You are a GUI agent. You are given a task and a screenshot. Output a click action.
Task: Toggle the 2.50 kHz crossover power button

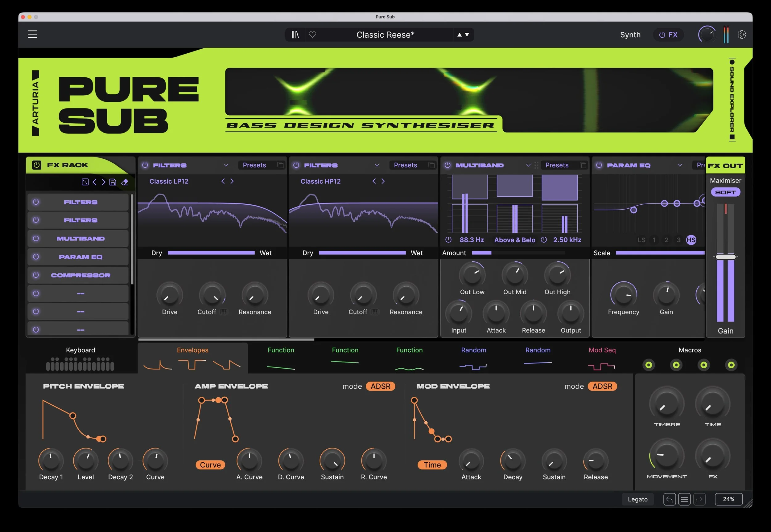coord(544,240)
